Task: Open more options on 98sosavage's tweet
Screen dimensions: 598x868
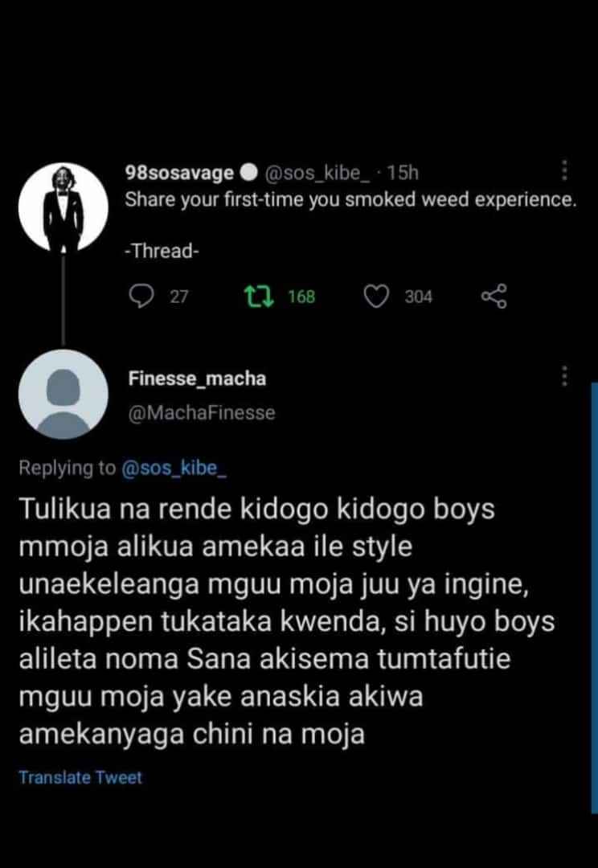Action: [x=564, y=171]
